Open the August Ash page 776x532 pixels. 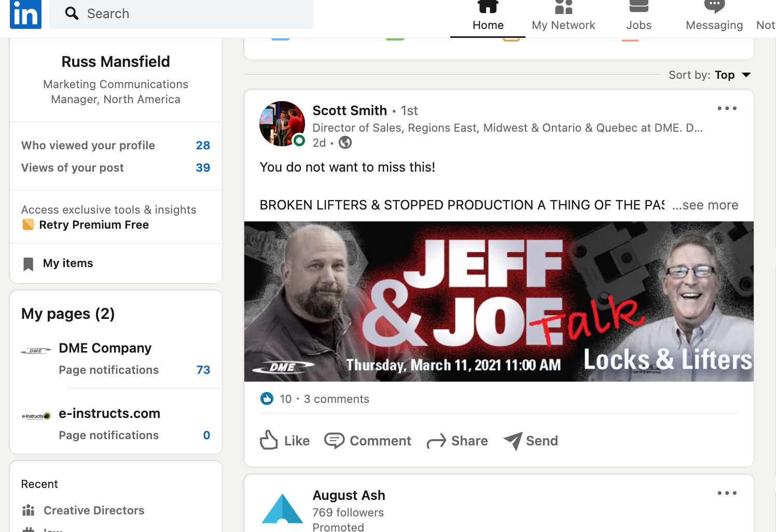[349, 495]
